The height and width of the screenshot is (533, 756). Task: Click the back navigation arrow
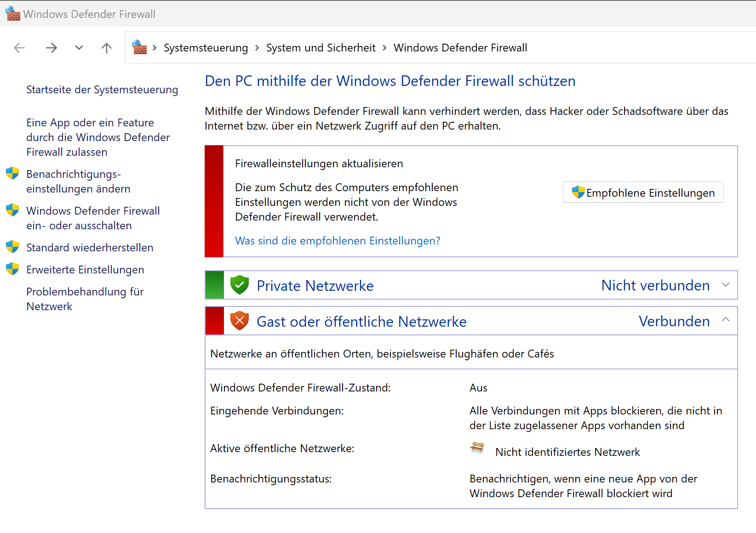click(19, 48)
